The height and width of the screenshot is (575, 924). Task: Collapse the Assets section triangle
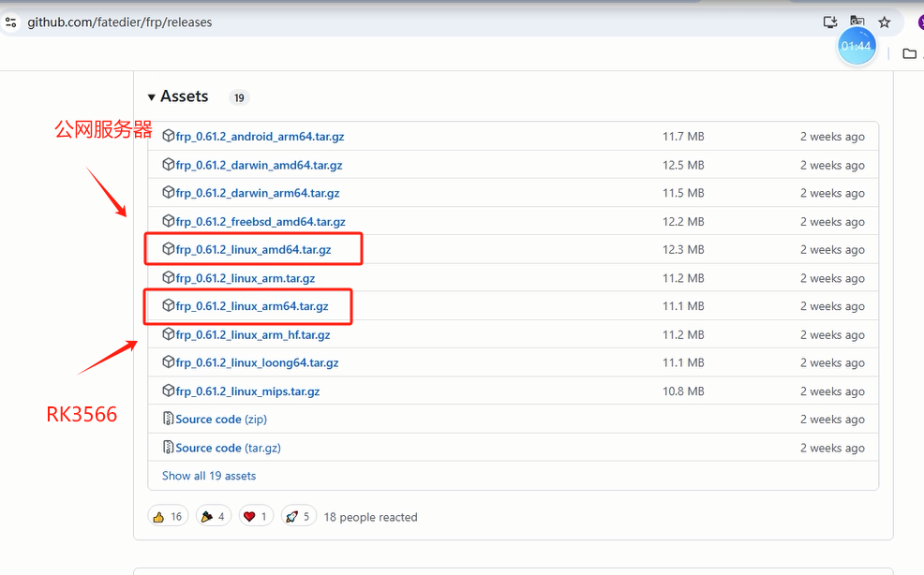152,96
